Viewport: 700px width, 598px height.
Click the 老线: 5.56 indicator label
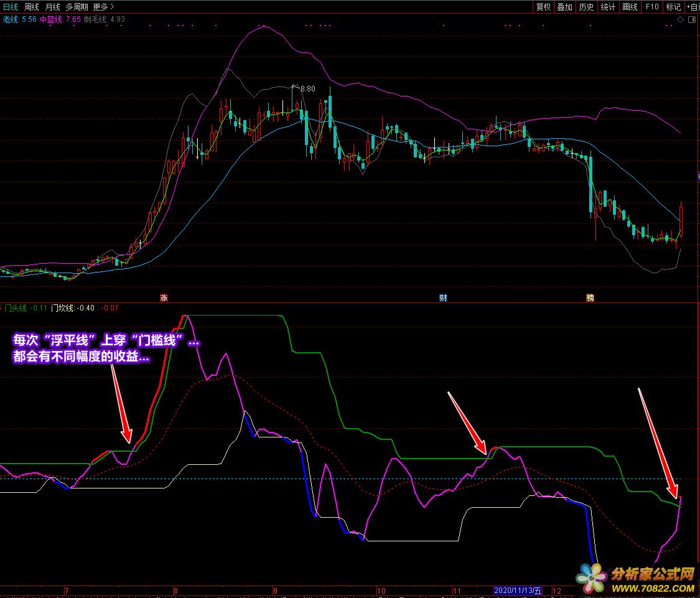[x=20, y=19]
